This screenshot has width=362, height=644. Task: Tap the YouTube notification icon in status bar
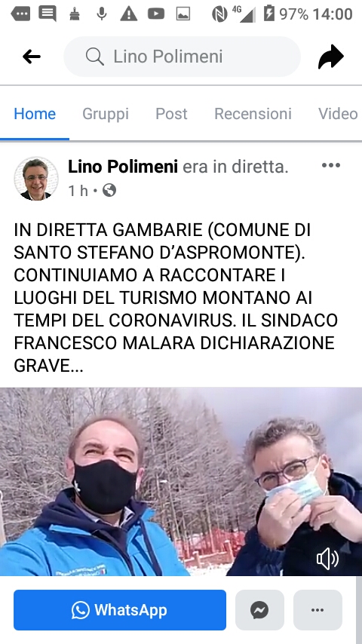pyautogui.click(x=156, y=14)
